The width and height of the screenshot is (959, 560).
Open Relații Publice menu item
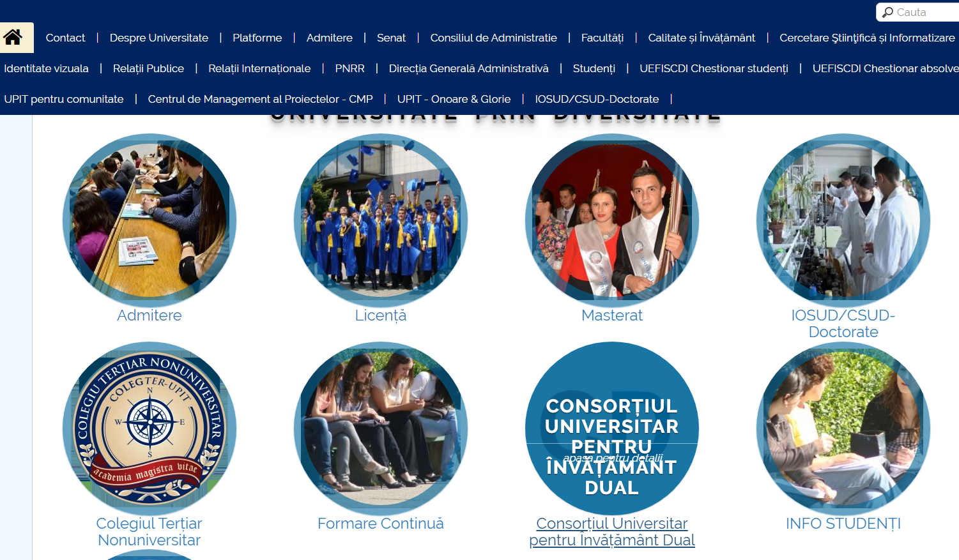[148, 68]
